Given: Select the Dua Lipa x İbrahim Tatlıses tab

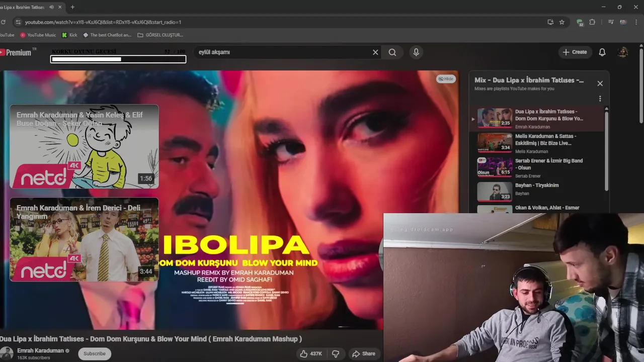Looking at the screenshot, I should point(23,7).
